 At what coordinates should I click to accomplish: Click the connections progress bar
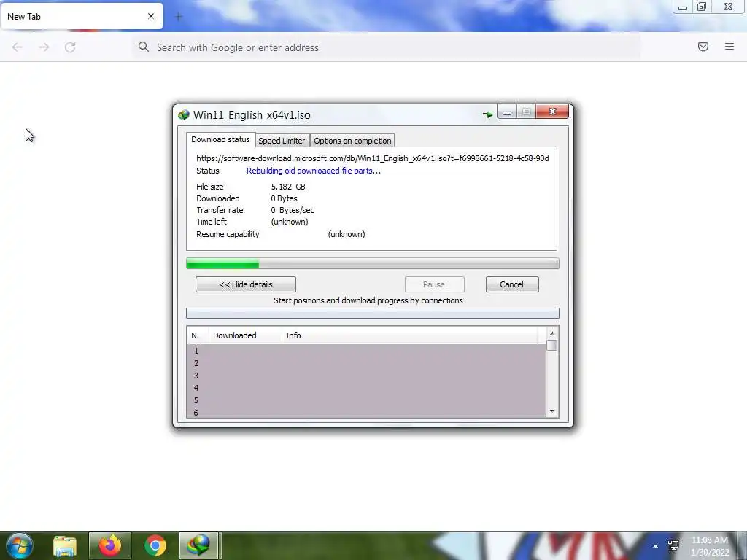pyautogui.click(x=373, y=313)
